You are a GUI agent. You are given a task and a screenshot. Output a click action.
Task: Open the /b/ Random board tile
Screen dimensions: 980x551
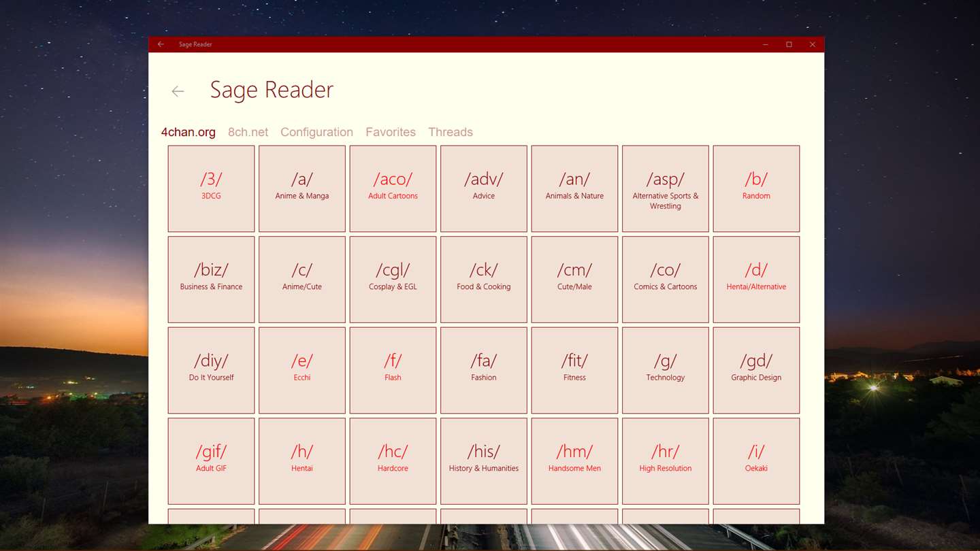(756, 188)
